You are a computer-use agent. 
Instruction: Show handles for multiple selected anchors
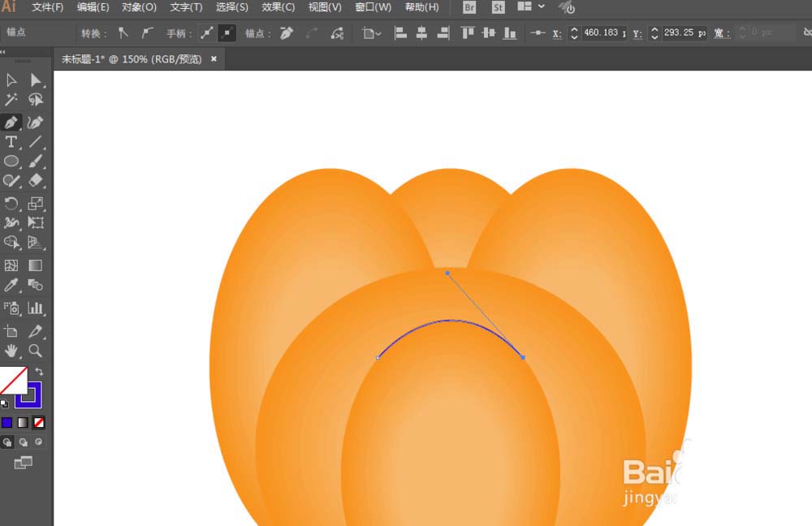coord(206,33)
